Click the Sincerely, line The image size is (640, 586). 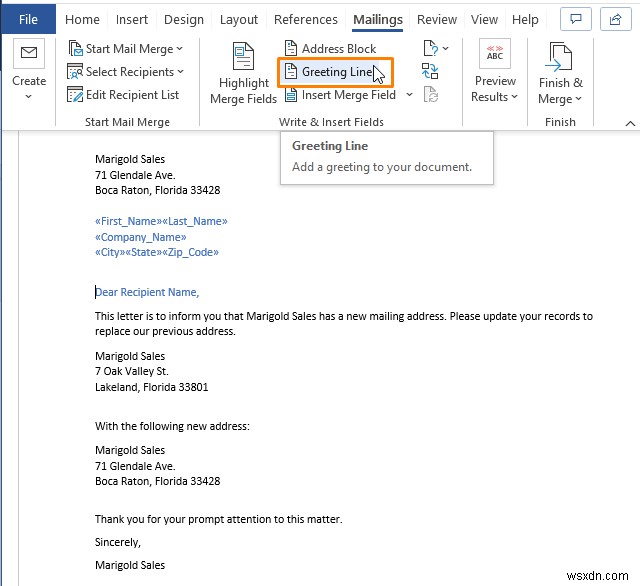tap(118, 542)
